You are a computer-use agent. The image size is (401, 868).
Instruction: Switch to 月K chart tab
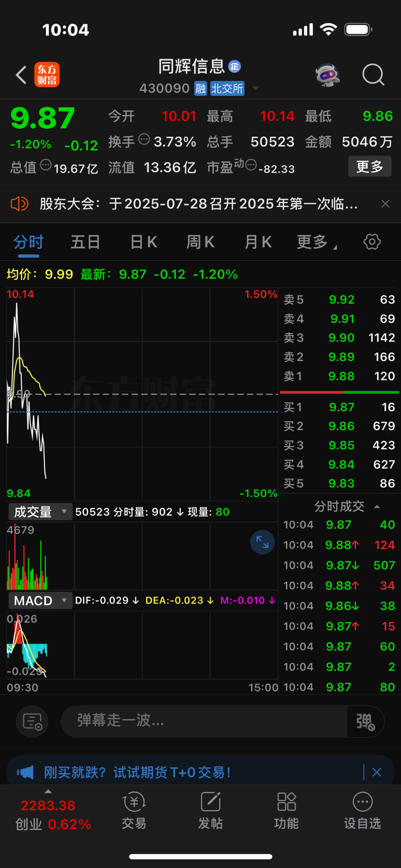(x=258, y=242)
